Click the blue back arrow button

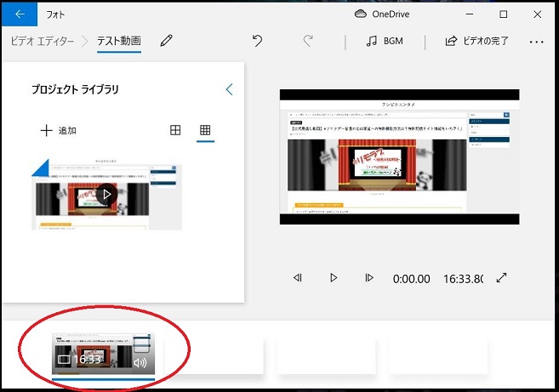(19, 14)
